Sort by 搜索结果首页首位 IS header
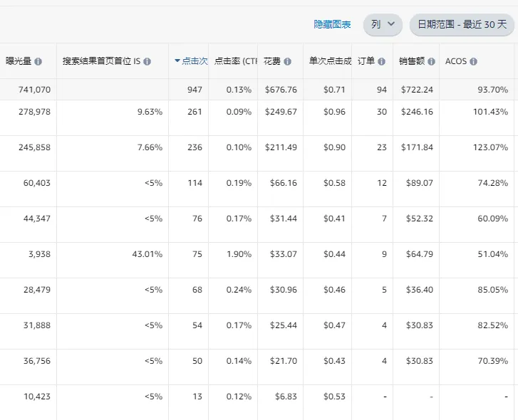 click(x=101, y=61)
